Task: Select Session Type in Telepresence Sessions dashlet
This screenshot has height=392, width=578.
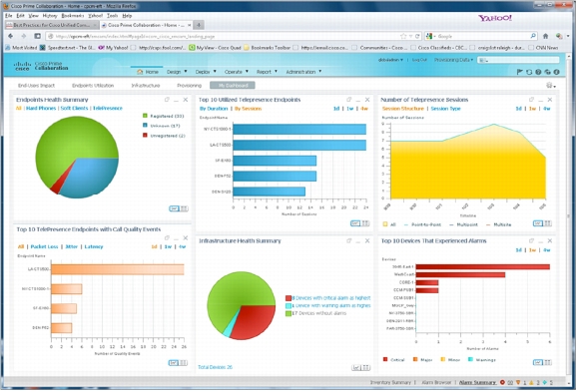Action: pyautogui.click(x=445, y=109)
